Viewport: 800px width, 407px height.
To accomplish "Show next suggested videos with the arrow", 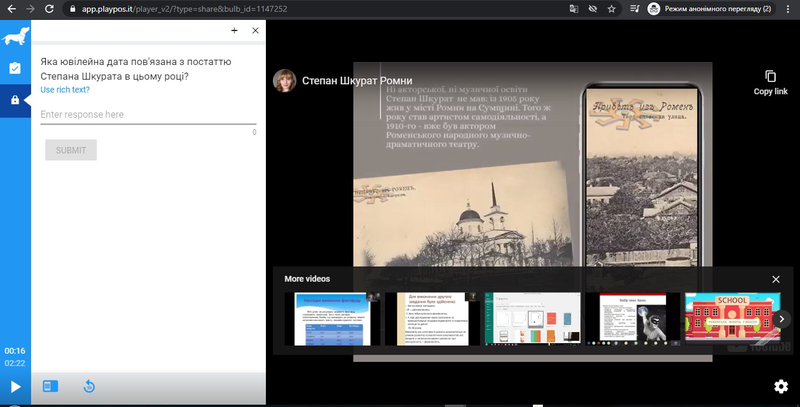I will [783, 319].
